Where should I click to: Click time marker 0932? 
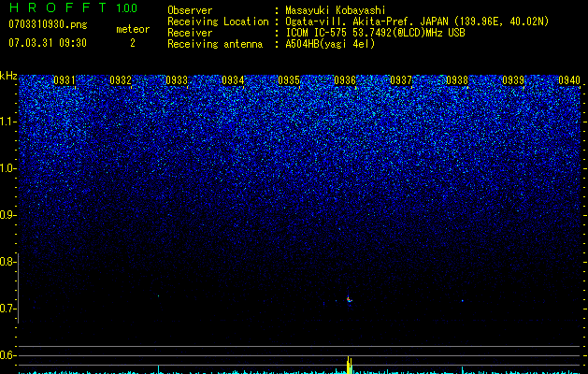pos(121,80)
